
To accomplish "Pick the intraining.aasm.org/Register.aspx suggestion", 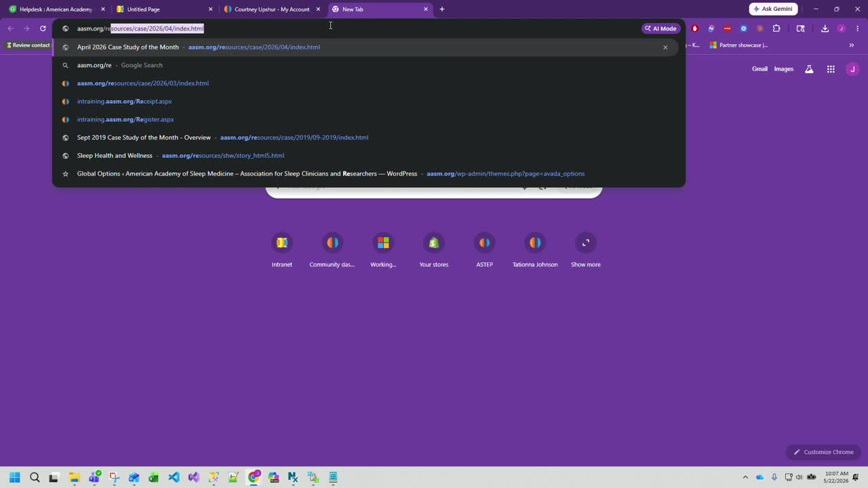I will 365,119.
